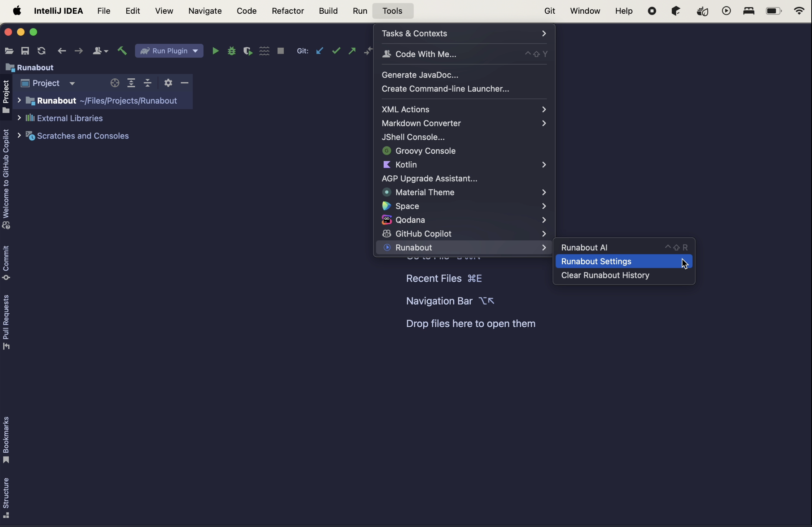
Task: Choose Create Command-line Launcher
Action: coord(464,89)
